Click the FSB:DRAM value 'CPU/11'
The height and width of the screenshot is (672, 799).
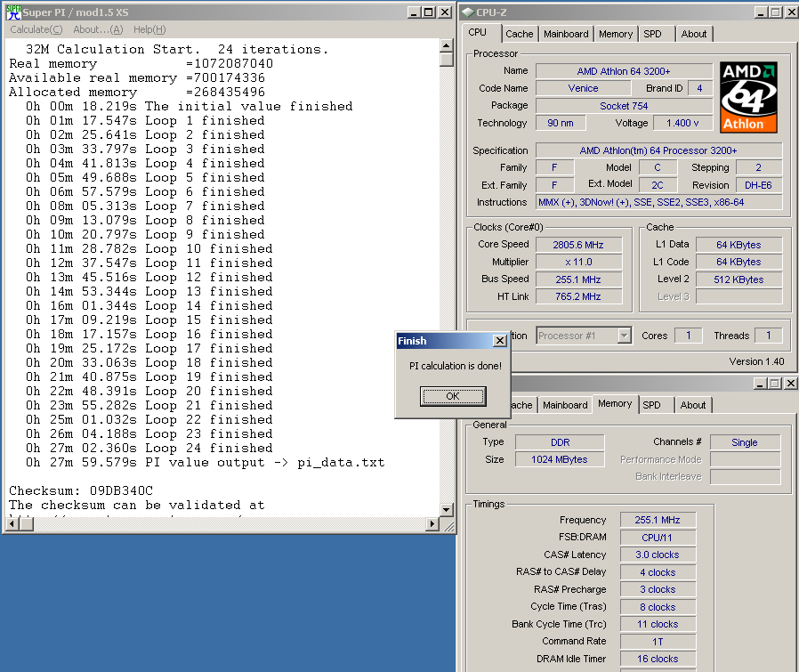point(658,538)
